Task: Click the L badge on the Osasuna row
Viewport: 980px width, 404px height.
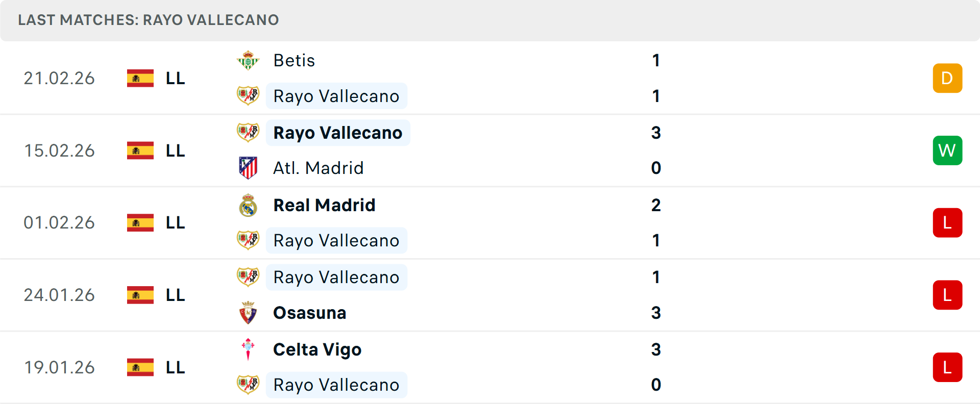Action: click(x=947, y=295)
